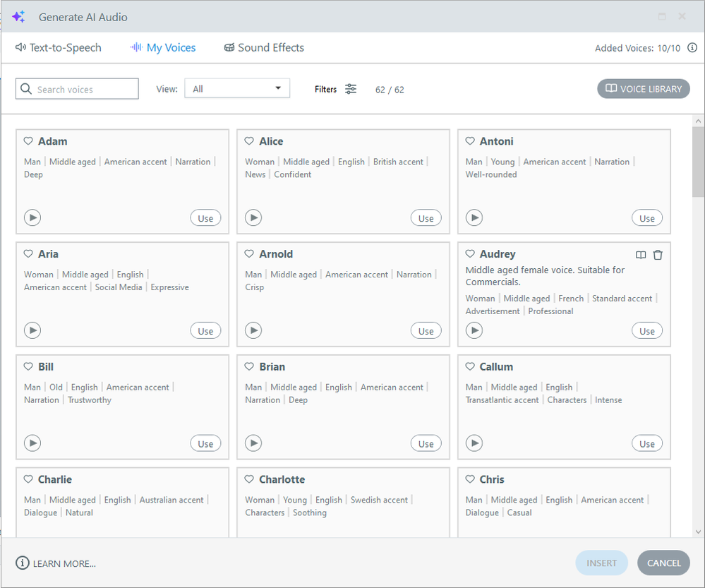Play the Callum voice sample

click(474, 443)
